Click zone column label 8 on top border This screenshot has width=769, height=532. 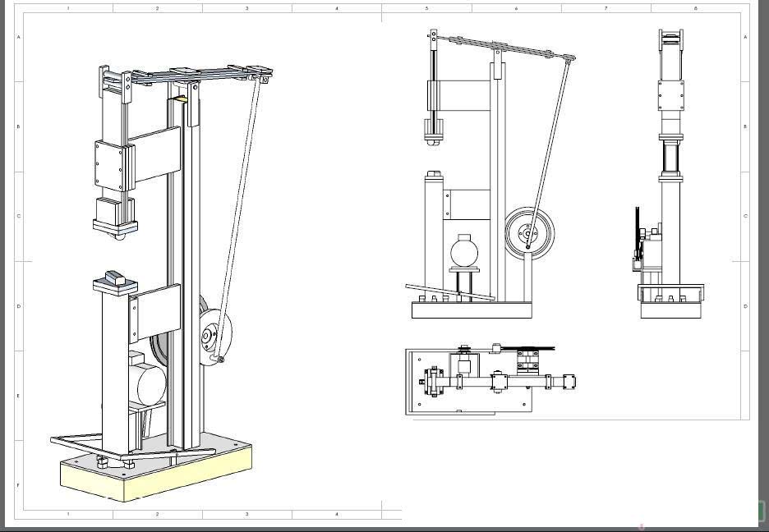696,8
